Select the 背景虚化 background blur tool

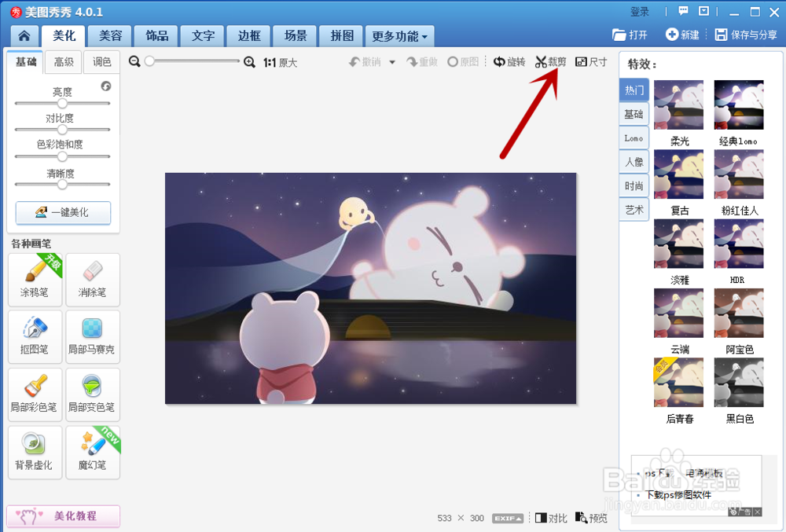point(35,453)
